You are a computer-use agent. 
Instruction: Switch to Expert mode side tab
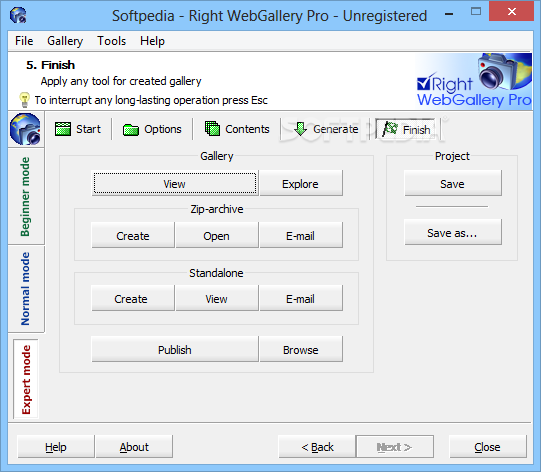[x=26, y=379]
